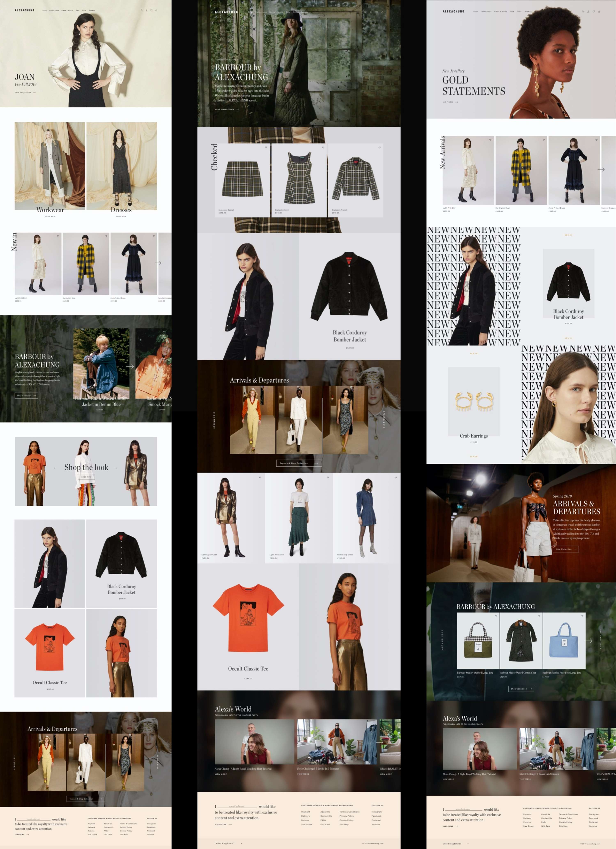This screenshot has height=849, width=616.
Task: Heart the Barbour Stanley Quilted Large Tote
Action: (496, 616)
